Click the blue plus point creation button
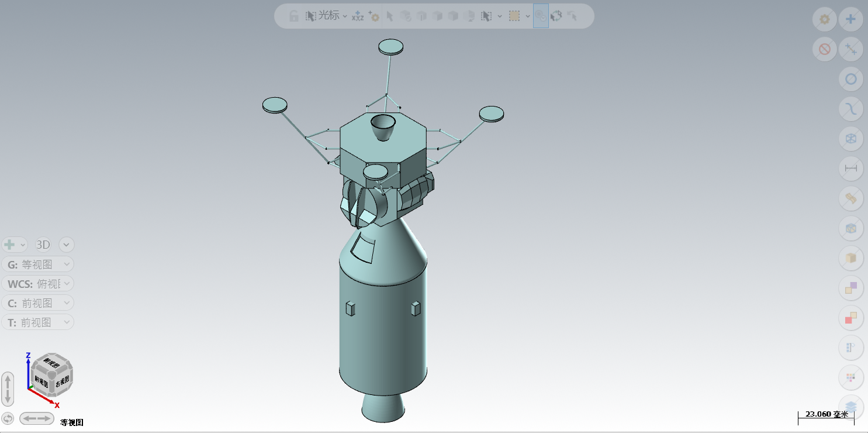The image size is (868, 433). click(x=851, y=19)
